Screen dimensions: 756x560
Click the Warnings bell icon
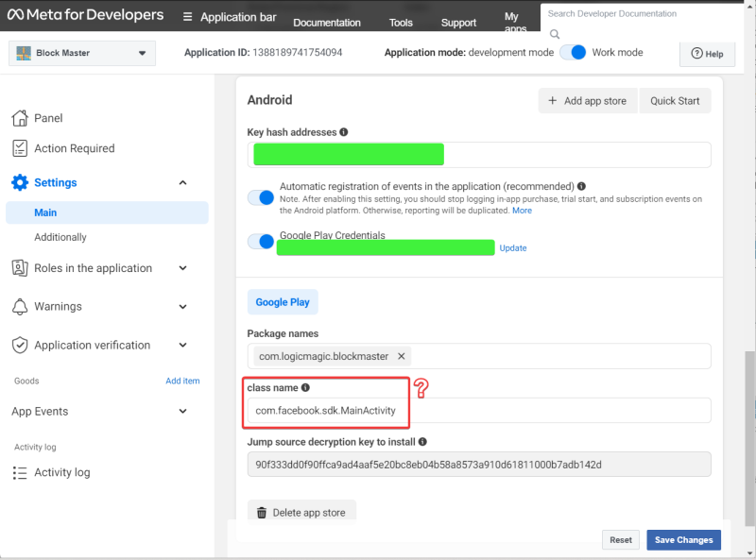point(20,307)
